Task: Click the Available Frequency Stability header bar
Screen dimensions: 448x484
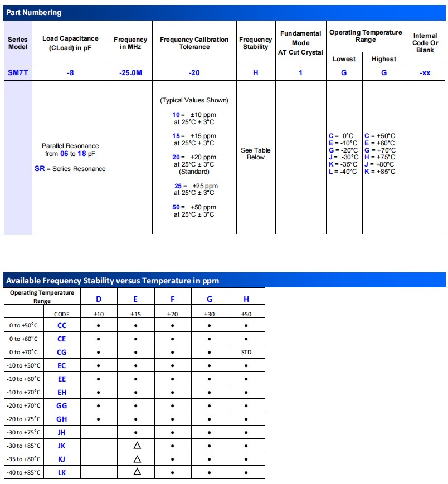Action: [225, 280]
